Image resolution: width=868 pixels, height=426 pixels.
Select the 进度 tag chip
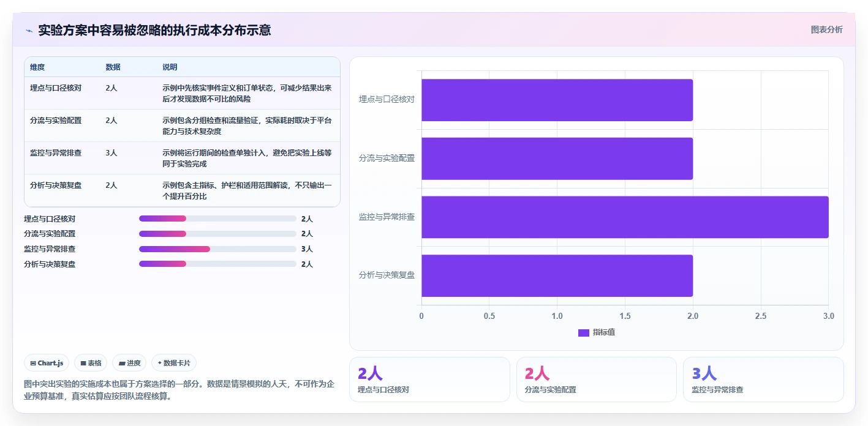[x=129, y=363]
